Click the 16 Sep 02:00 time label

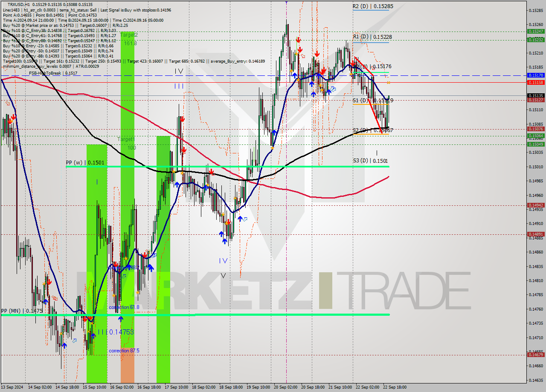pos(122,387)
